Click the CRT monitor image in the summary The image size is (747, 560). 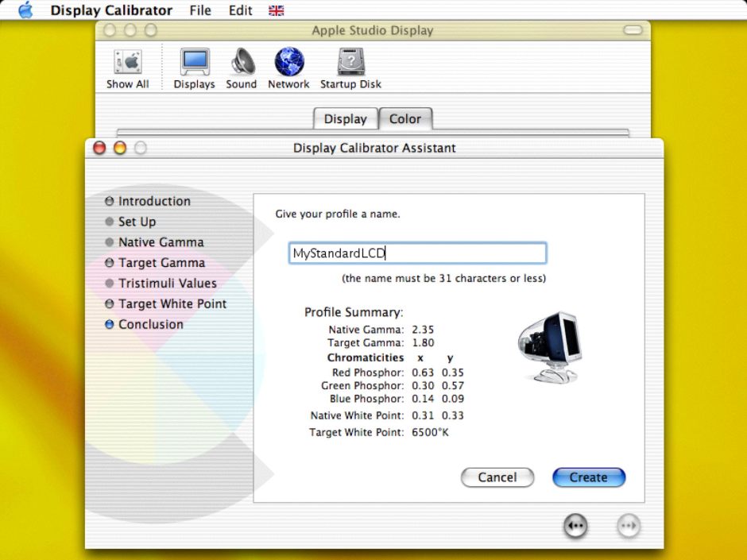coord(550,347)
